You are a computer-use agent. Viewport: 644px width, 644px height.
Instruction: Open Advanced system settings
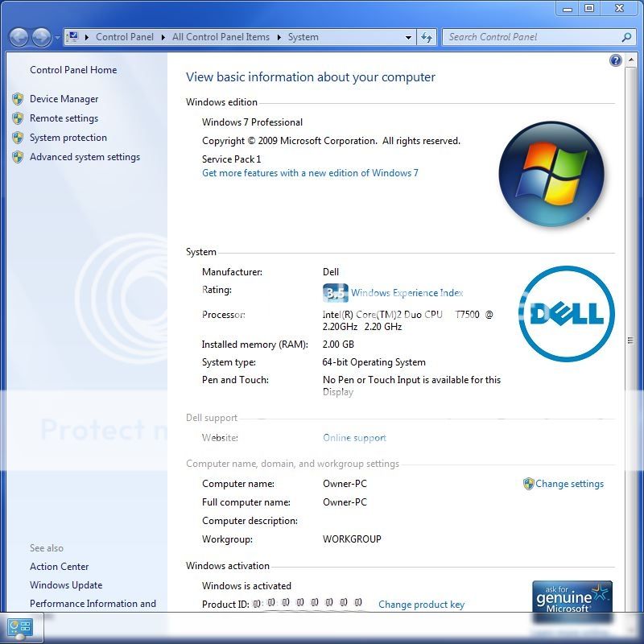pos(85,157)
